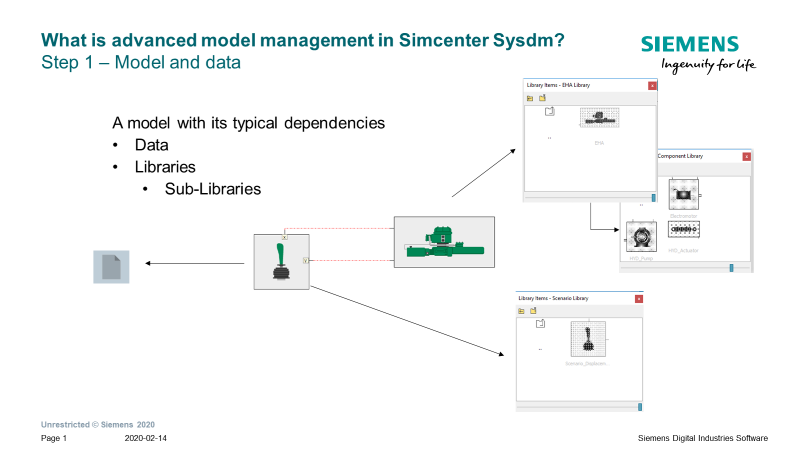Close the Component Library window
The width and height of the screenshot is (800, 450).
(746, 156)
